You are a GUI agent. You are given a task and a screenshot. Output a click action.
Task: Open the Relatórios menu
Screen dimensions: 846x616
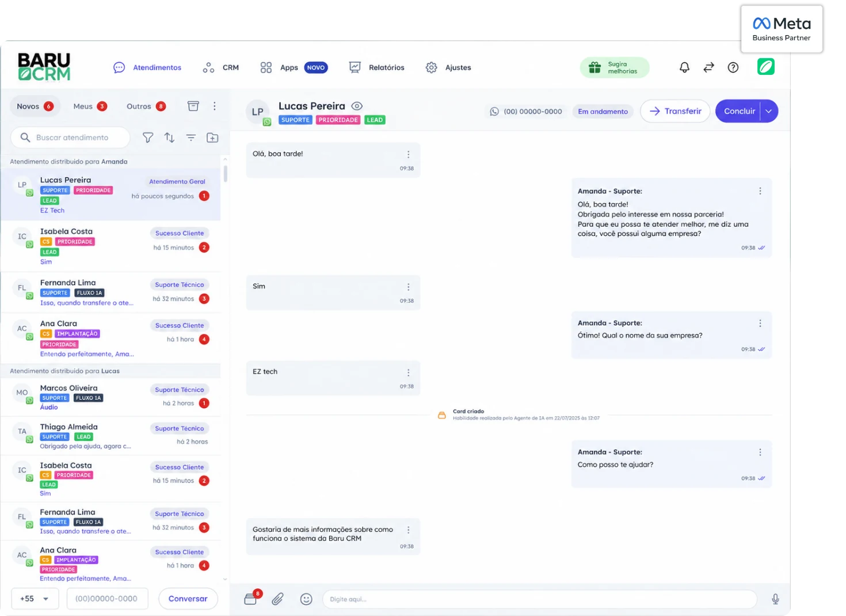coord(377,67)
